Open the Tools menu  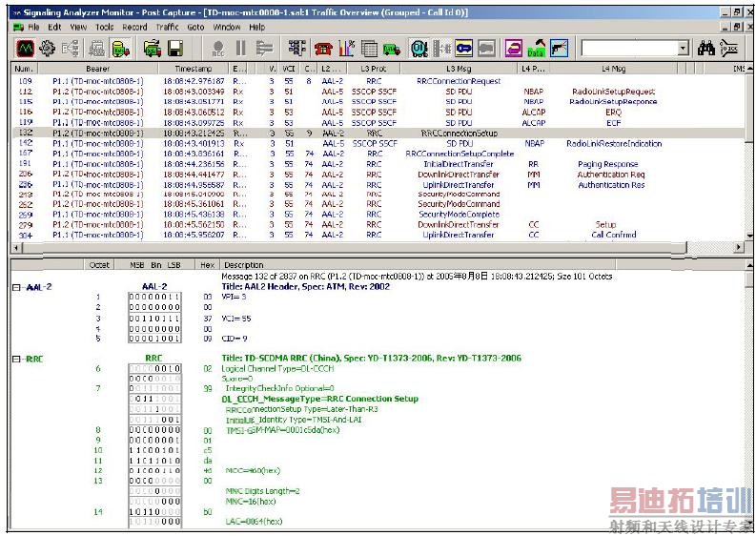point(105,27)
